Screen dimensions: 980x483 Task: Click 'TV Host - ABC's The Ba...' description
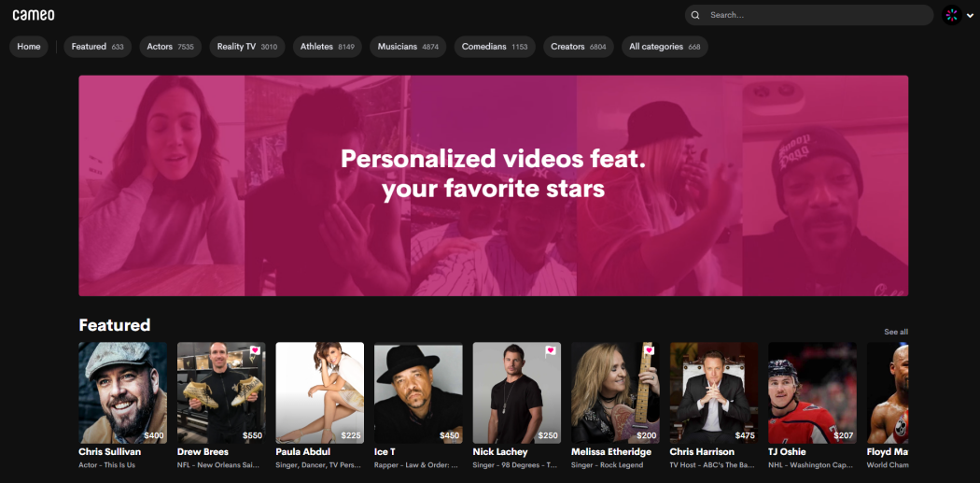pos(712,465)
